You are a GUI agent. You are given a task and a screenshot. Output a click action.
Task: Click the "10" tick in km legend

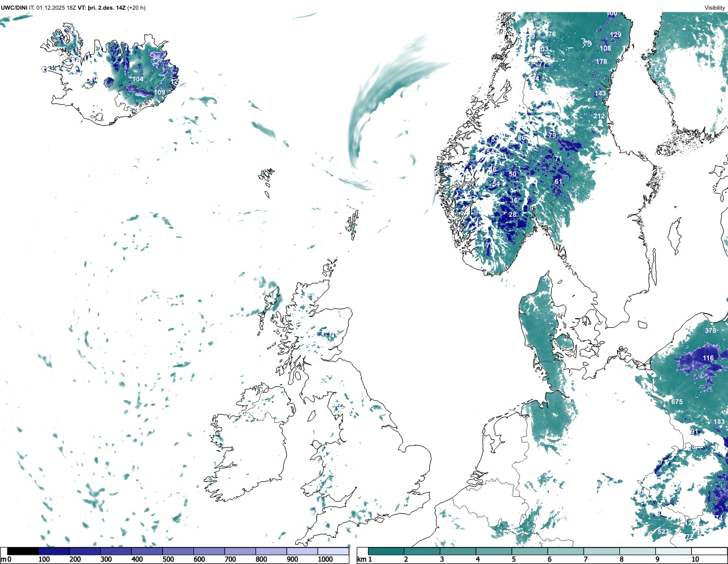click(695, 559)
